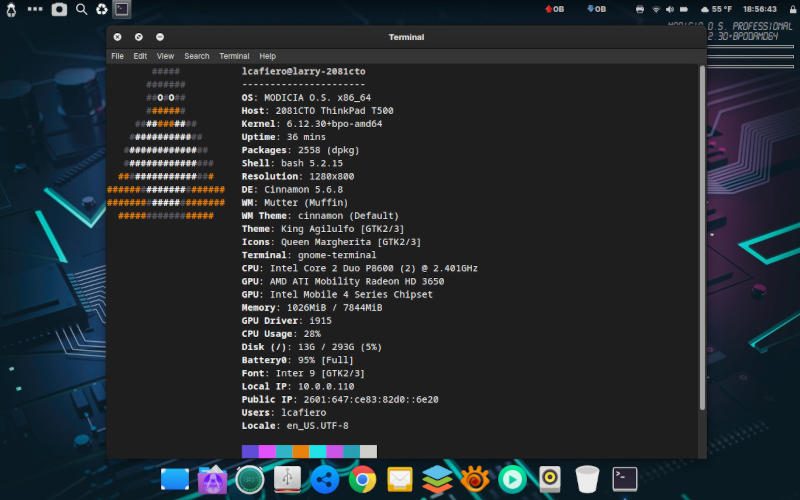Click the Uptime: 36 mins line
The height and width of the screenshot is (500, 800).
click(x=284, y=137)
